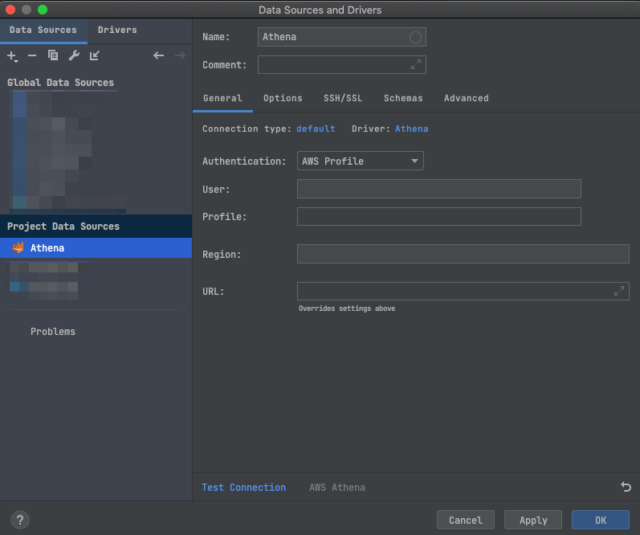Change connection type default link
This screenshot has width=640, height=535.
[316, 129]
